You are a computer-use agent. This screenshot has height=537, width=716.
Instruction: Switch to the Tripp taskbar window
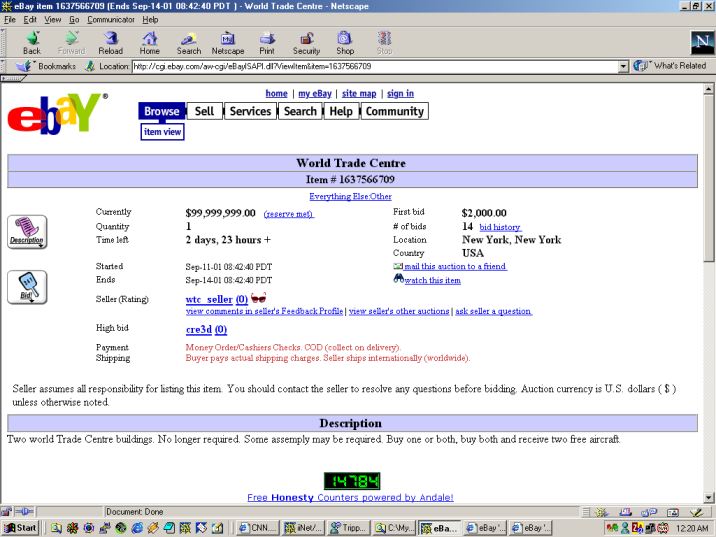point(348,528)
